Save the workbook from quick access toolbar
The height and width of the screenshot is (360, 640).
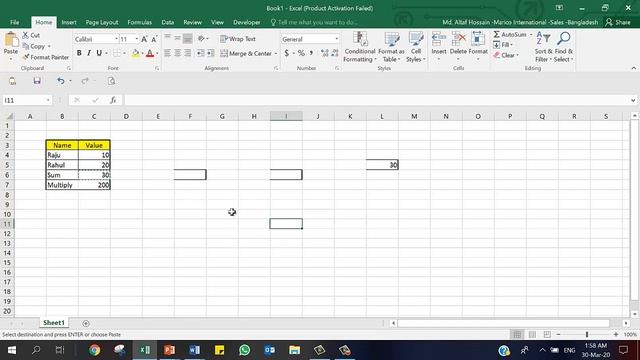[37, 81]
